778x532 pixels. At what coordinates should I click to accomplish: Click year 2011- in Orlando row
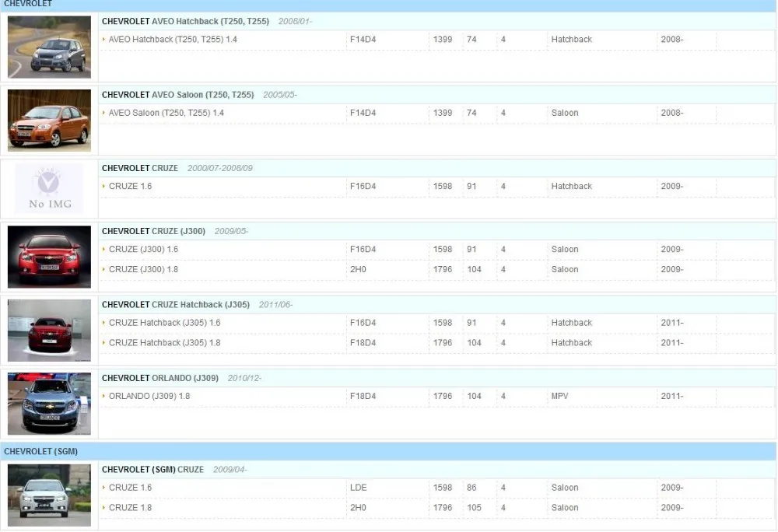(x=672, y=396)
